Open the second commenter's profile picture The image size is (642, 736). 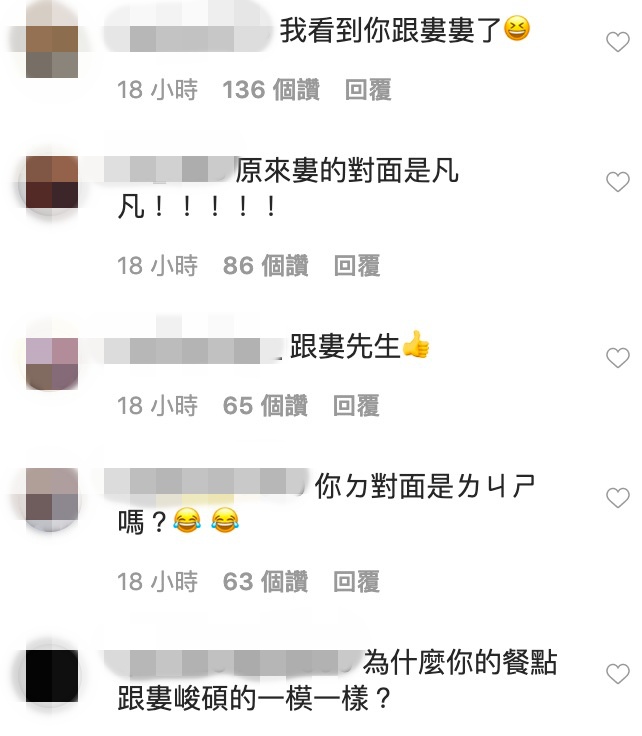tap(52, 183)
